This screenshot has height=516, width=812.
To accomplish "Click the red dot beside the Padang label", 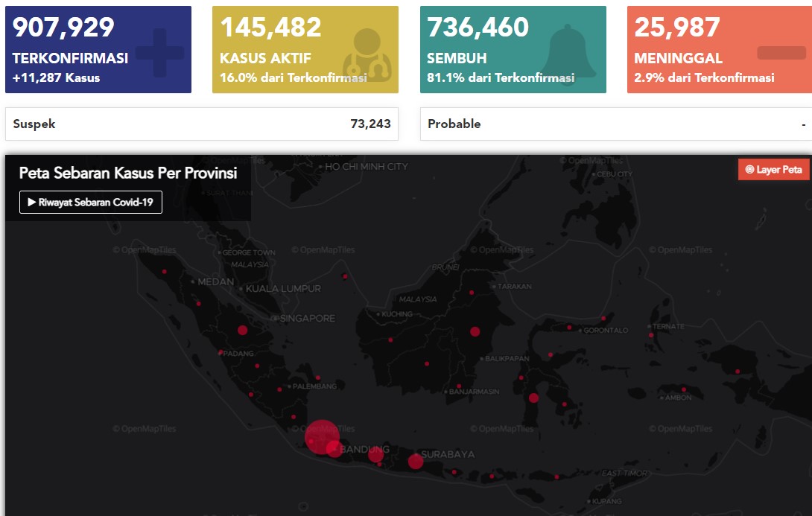I will (221, 352).
